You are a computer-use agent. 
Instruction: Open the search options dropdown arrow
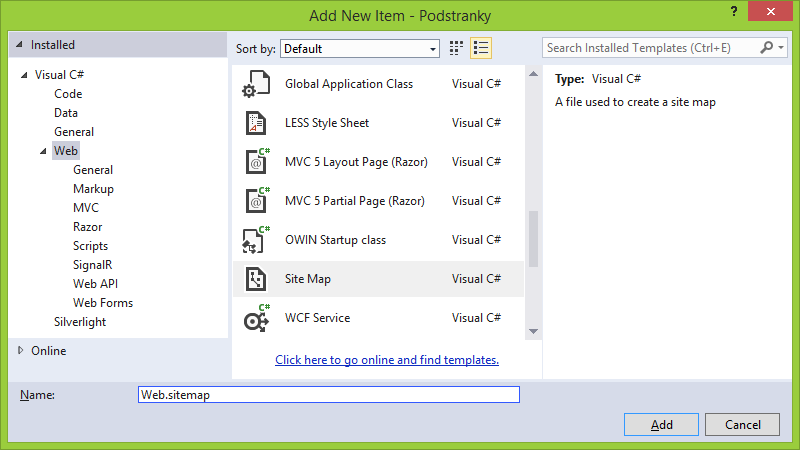781,48
